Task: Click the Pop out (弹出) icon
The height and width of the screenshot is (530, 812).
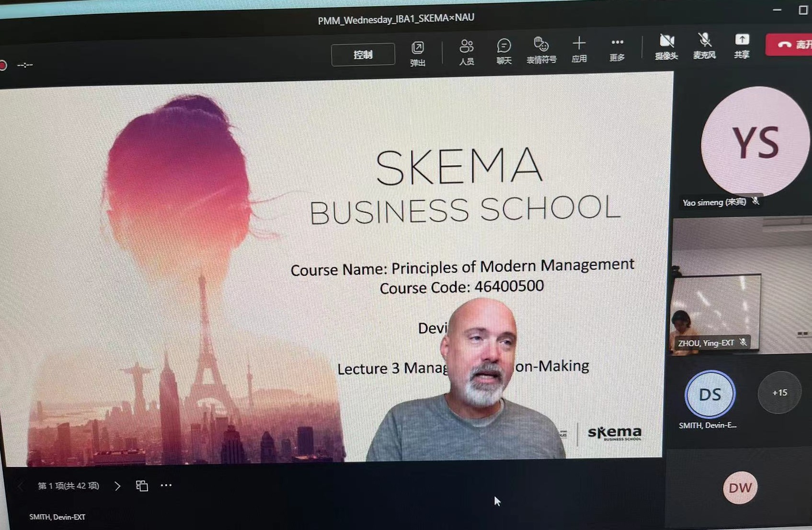Action: pyautogui.click(x=417, y=53)
